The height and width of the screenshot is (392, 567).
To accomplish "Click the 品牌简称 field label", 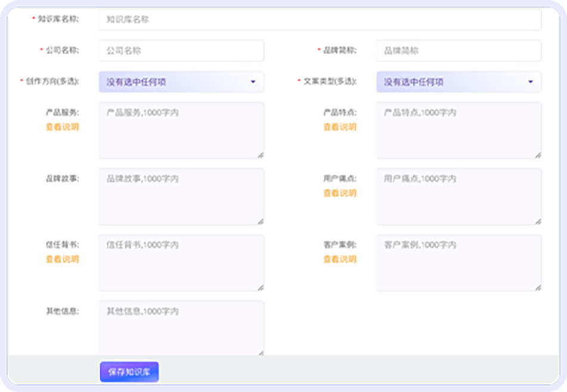I will click(x=340, y=50).
